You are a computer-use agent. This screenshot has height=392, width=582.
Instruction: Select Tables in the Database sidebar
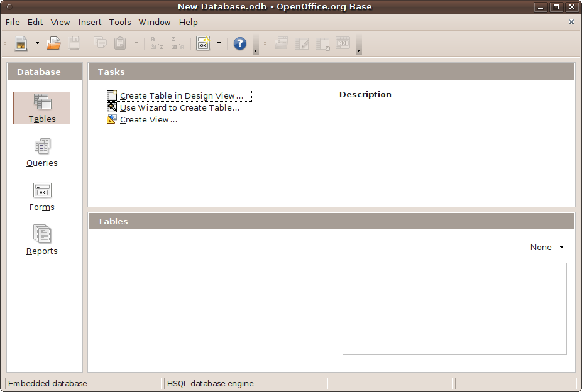pyautogui.click(x=41, y=108)
